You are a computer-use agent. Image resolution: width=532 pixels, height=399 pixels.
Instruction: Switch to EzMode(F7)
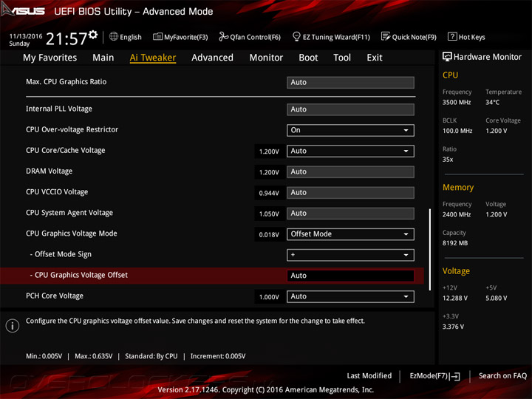[x=429, y=375]
